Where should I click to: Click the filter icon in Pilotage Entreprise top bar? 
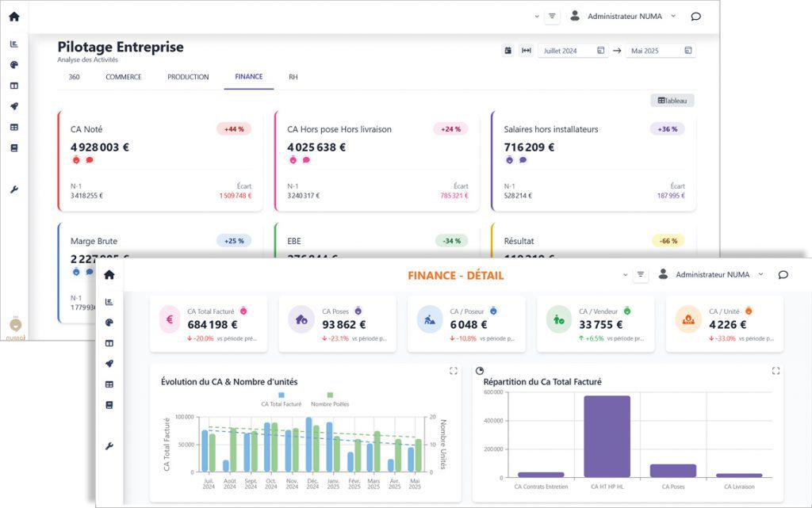[552, 16]
